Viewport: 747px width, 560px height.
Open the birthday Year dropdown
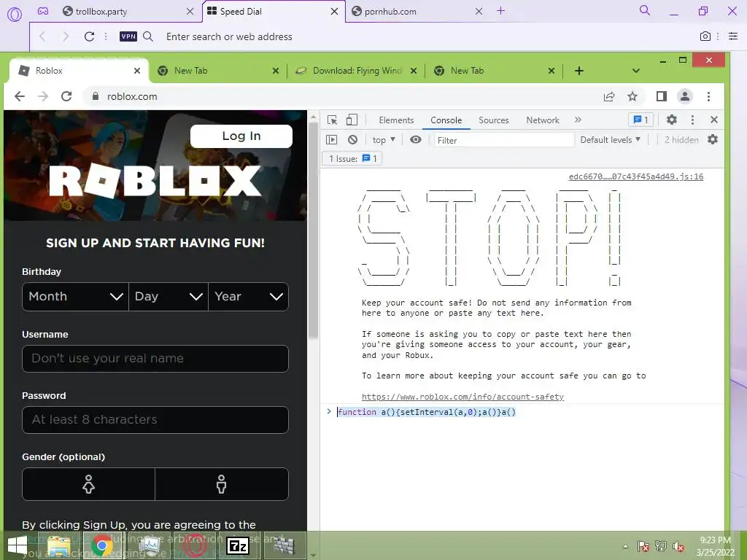point(248,297)
